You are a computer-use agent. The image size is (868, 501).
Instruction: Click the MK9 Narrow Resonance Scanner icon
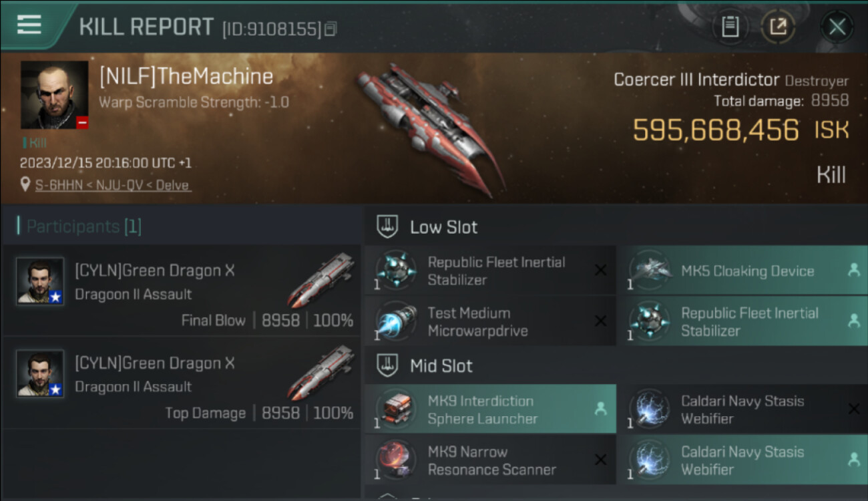click(x=395, y=460)
